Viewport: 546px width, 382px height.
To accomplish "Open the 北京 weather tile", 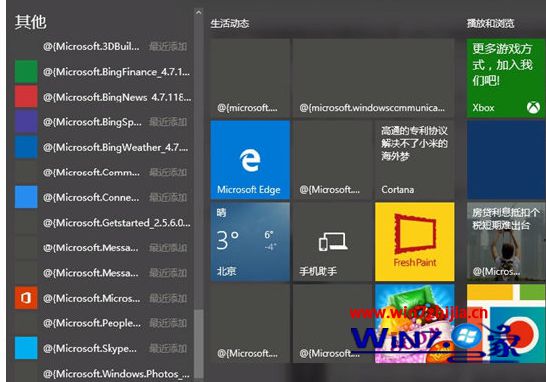I will 250,242.
